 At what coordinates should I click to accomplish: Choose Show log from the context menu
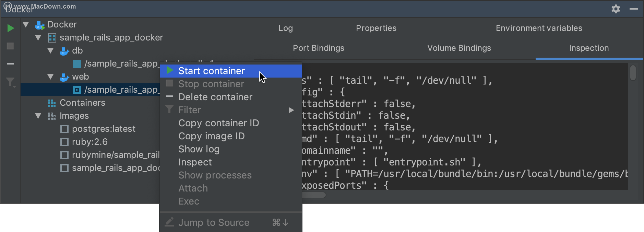(x=231, y=149)
